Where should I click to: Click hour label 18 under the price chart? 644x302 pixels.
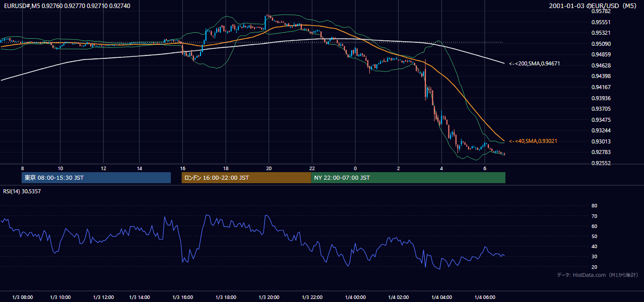(x=226, y=168)
